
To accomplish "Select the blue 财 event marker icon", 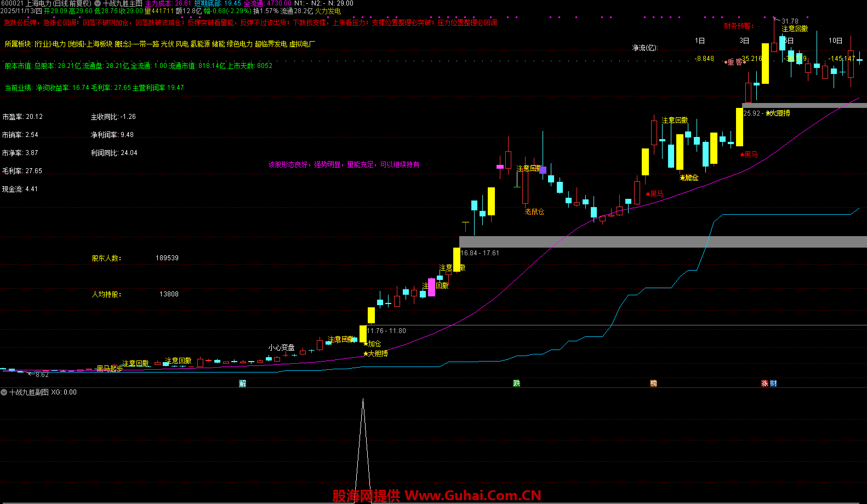I will click(x=773, y=383).
